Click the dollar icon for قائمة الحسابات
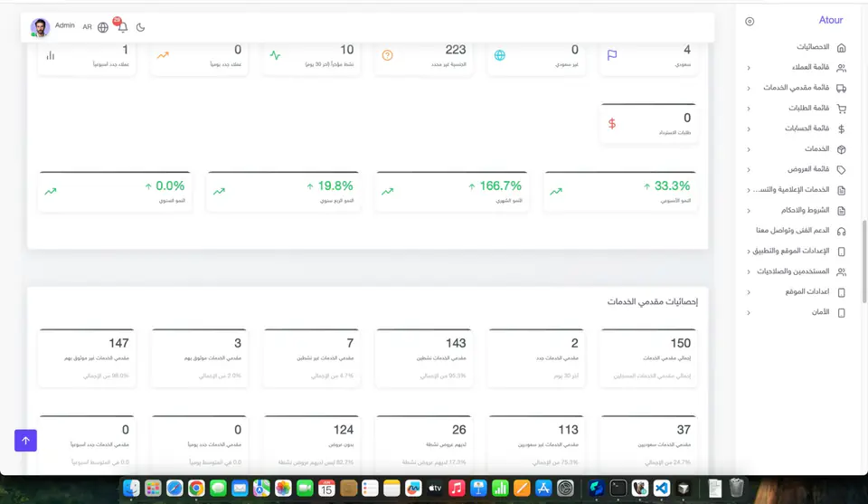 pos(841,129)
